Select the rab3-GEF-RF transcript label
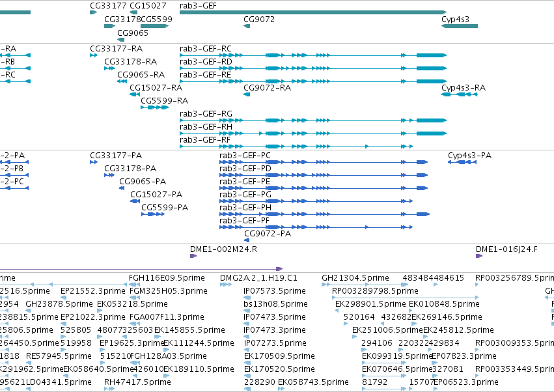Screen dimensions: 554x392 [x=205, y=139]
